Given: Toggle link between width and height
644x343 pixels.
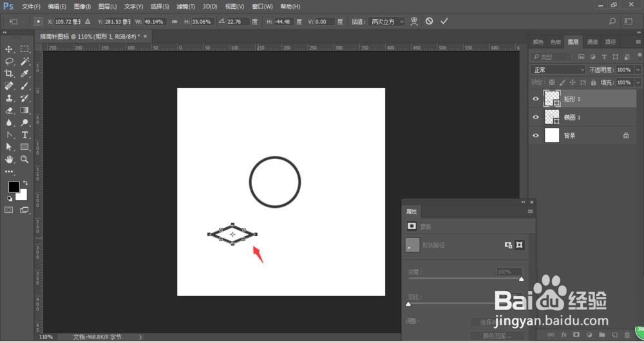Looking at the screenshot, I should pos(175,22).
